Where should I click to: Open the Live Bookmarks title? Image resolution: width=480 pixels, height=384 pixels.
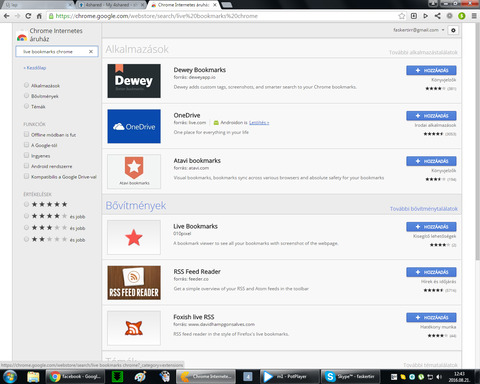coord(195,226)
